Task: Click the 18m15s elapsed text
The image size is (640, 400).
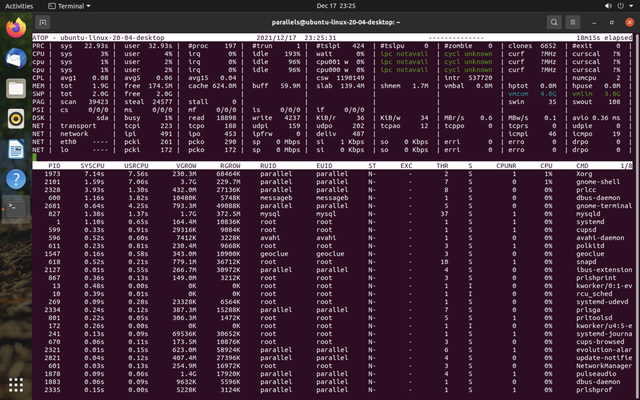Action: (602, 38)
